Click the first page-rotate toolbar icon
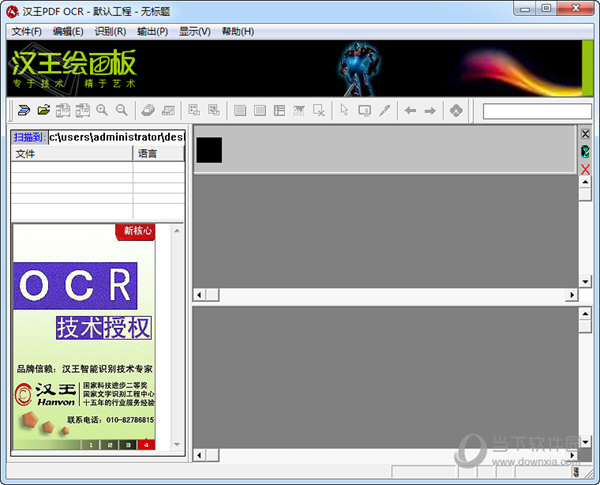 [63, 111]
